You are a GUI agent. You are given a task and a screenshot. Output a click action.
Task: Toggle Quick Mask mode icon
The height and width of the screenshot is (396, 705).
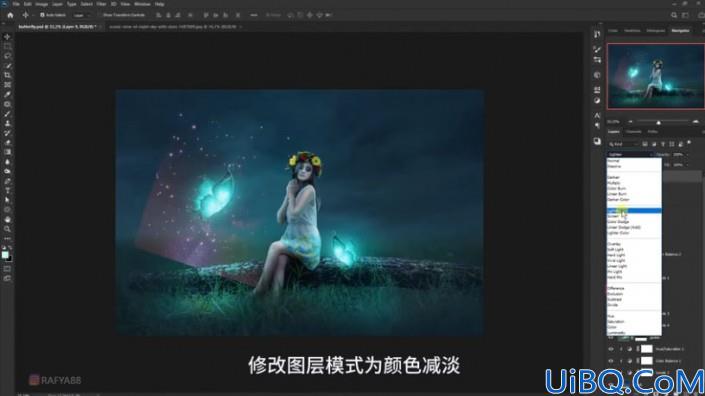(x=7, y=269)
